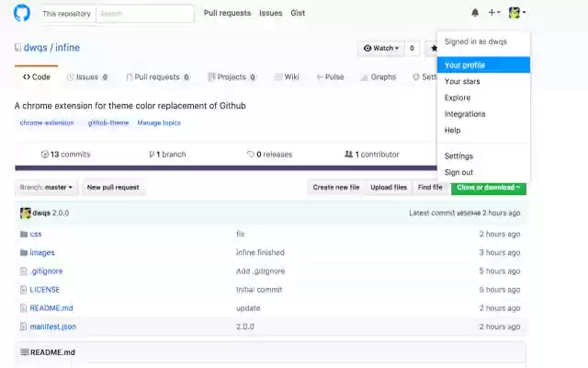This screenshot has width=588, height=368.
Task: Click Issues in top navigation
Action: (270, 13)
